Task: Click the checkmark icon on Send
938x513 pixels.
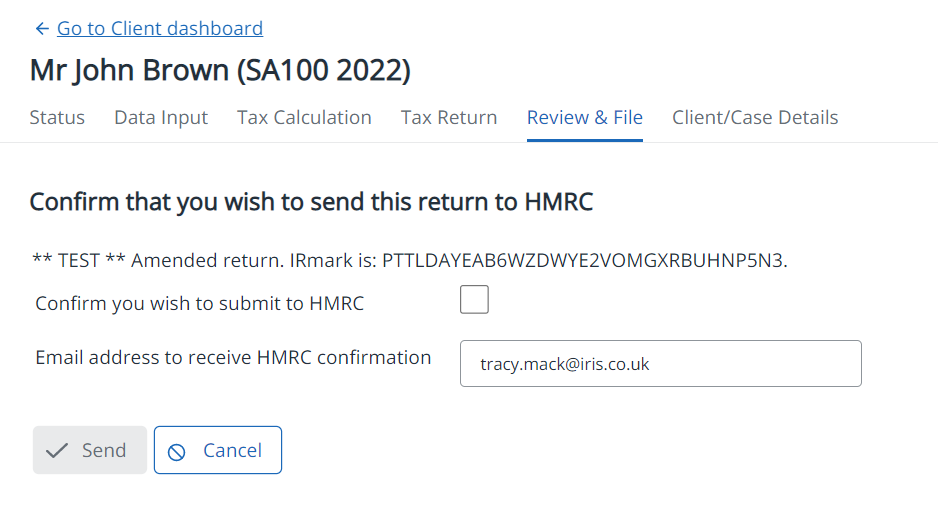Action: [58, 451]
